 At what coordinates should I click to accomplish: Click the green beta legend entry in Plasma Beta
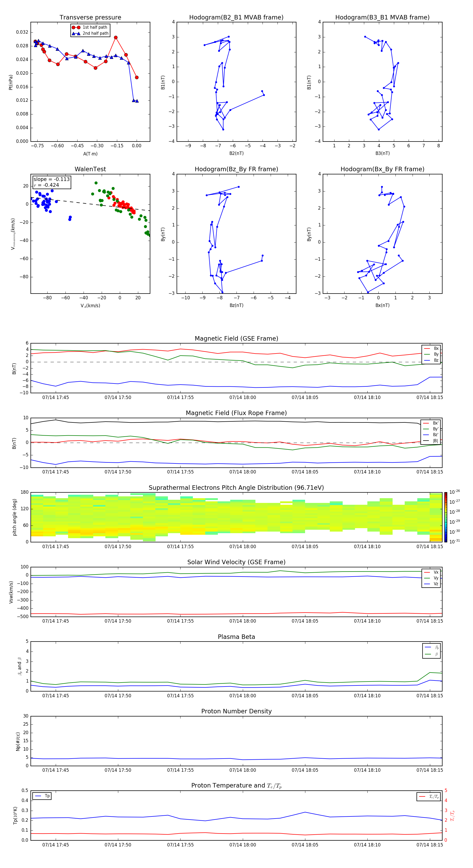(431, 654)
